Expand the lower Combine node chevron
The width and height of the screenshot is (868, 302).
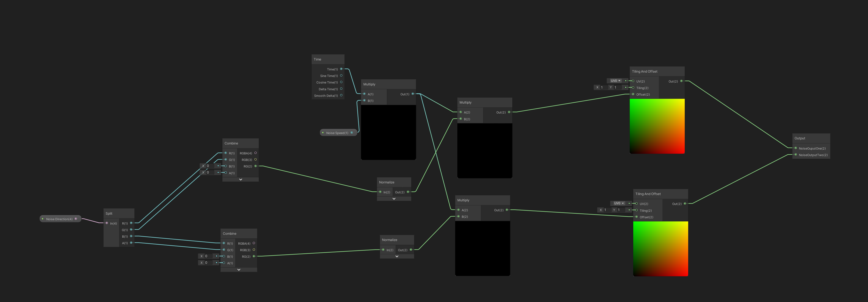point(239,270)
